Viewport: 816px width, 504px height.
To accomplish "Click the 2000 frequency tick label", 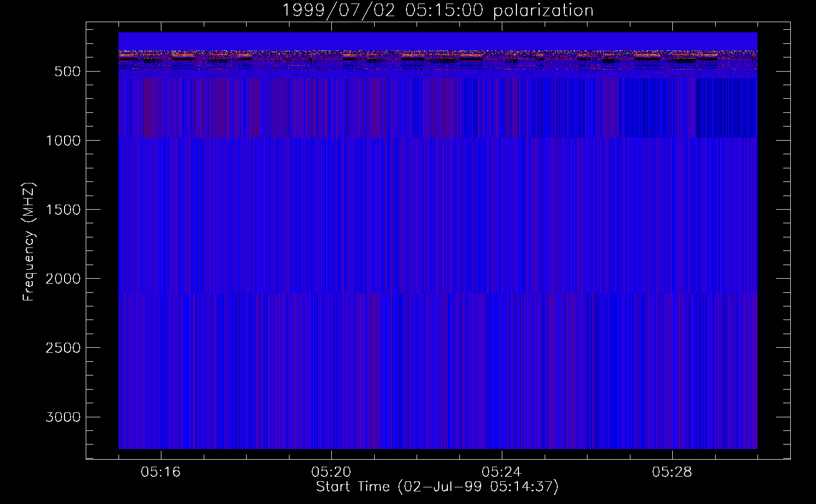I will 63,279.
